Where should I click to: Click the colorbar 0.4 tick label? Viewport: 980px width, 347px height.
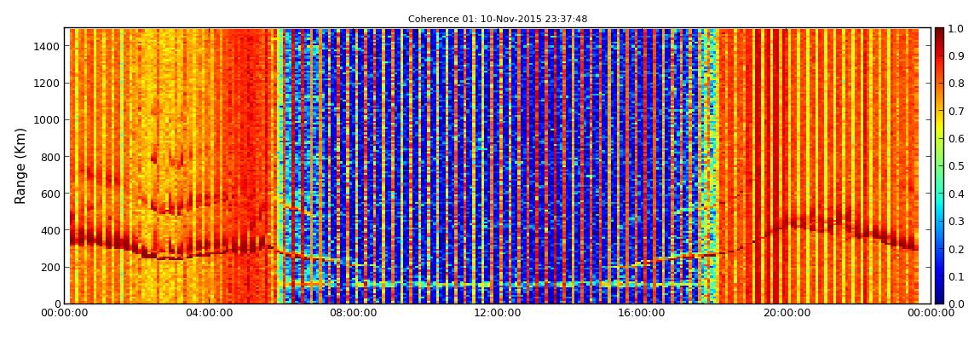(957, 194)
